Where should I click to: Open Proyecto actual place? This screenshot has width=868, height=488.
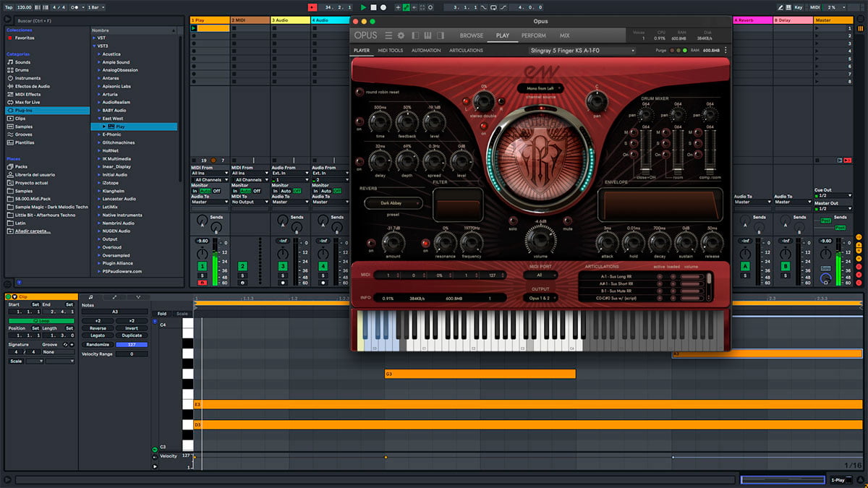click(30, 183)
